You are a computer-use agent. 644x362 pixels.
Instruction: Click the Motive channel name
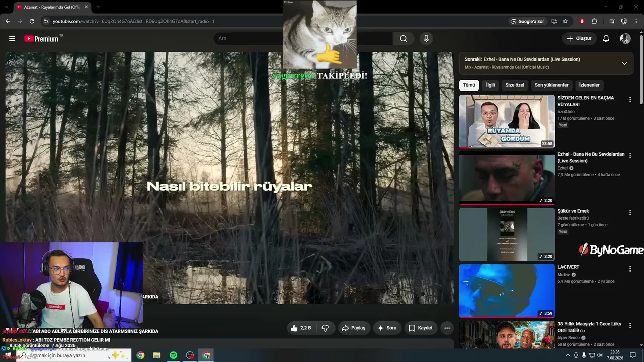click(x=564, y=275)
